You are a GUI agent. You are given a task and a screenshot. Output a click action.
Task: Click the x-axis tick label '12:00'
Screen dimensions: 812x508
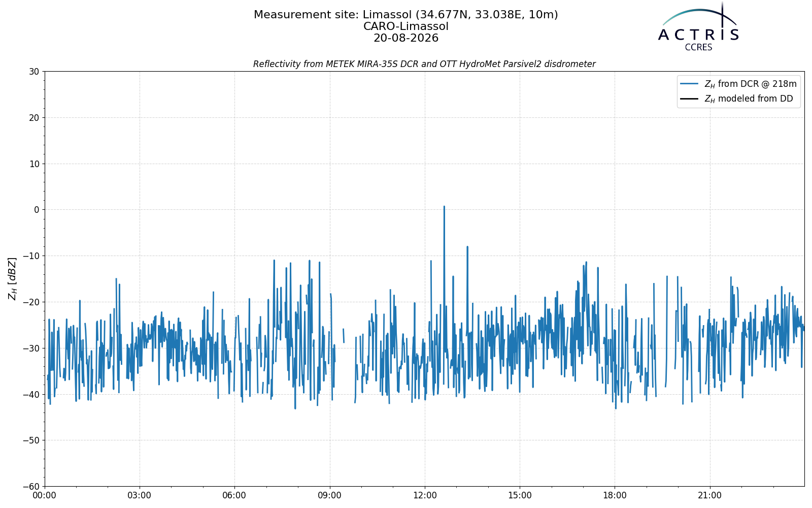(x=425, y=496)
